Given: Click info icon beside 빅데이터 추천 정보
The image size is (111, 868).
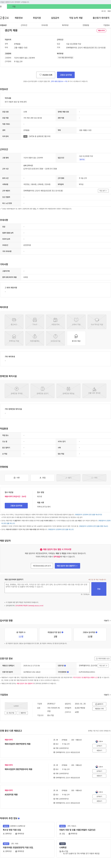Looking at the screenshot, I should pos(19,818).
